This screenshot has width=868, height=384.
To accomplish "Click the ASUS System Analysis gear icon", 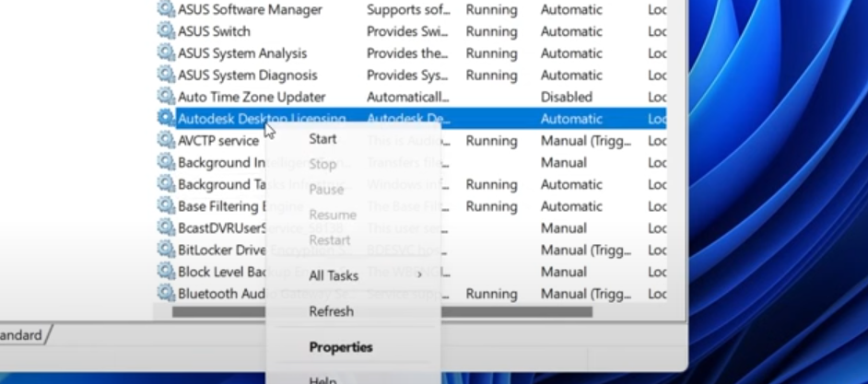I will [x=166, y=52].
